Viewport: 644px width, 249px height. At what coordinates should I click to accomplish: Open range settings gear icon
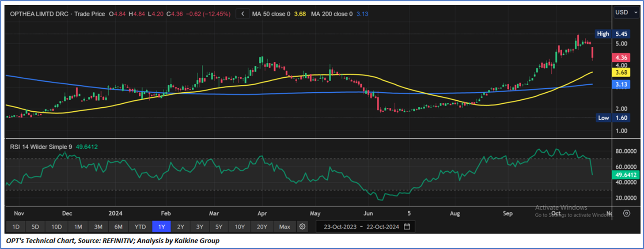pos(302,226)
